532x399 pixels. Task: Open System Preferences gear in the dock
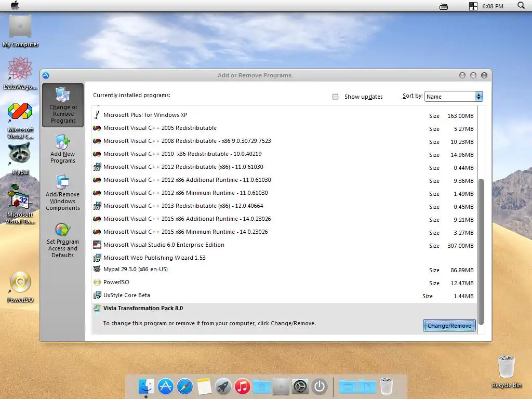pos(300,386)
